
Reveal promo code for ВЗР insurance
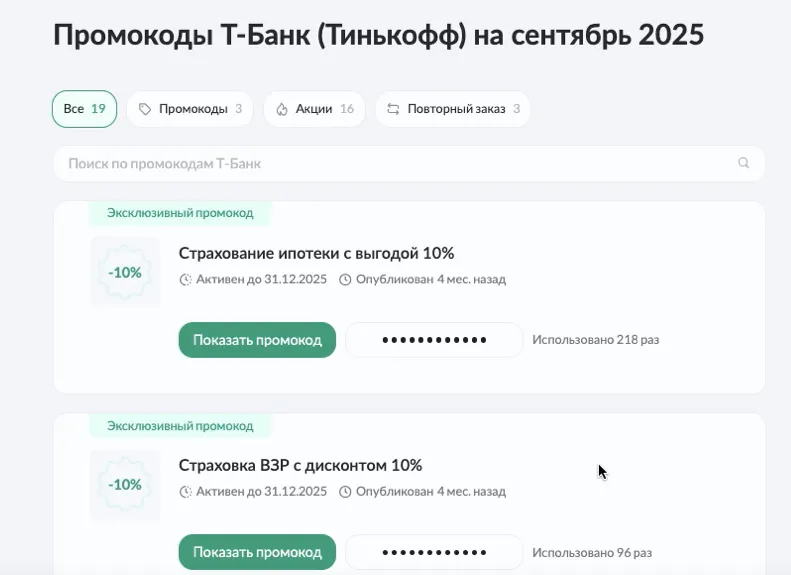coord(257,552)
